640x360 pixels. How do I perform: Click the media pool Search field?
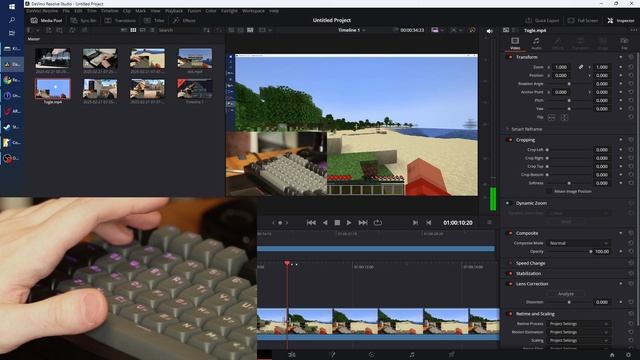[x=178, y=30]
